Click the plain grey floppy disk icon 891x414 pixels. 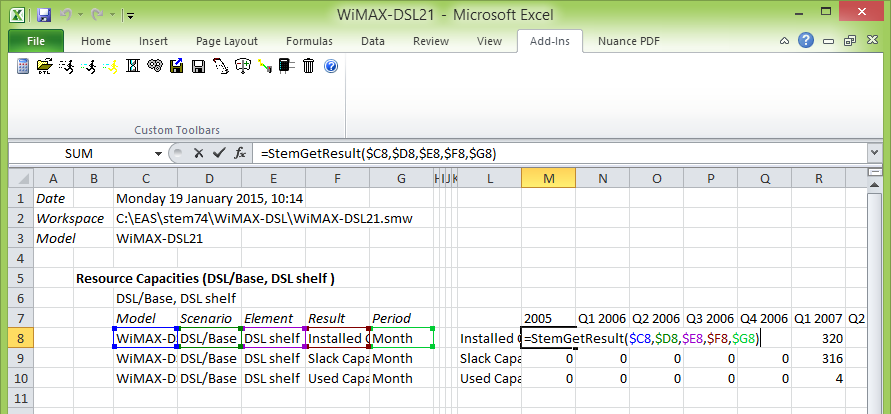pos(198,66)
